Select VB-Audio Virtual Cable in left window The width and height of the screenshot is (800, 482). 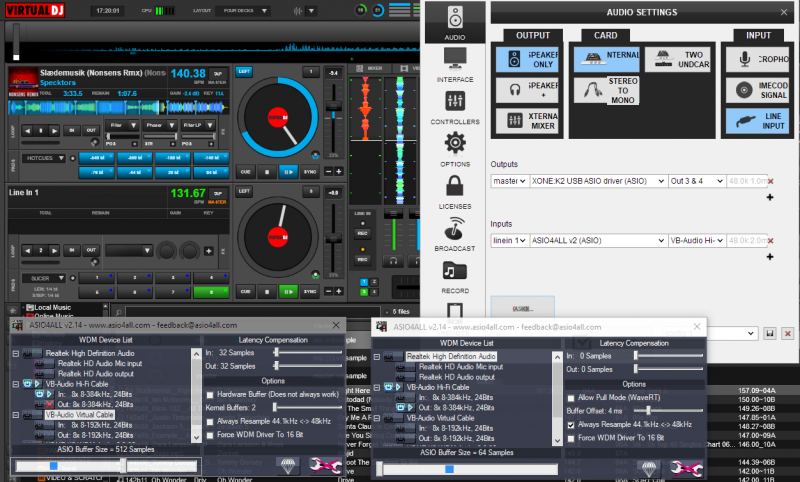pyautogui.click(x=79, y=415)
